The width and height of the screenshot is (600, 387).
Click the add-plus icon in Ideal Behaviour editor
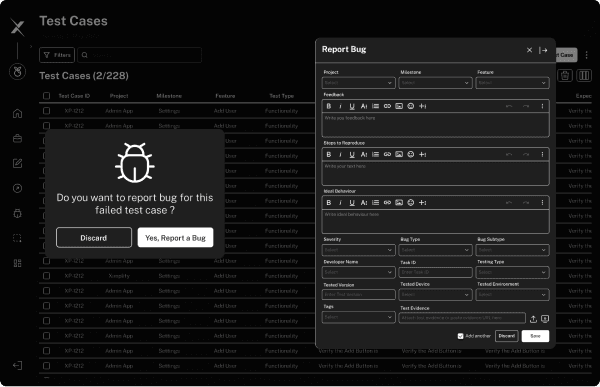422,202
